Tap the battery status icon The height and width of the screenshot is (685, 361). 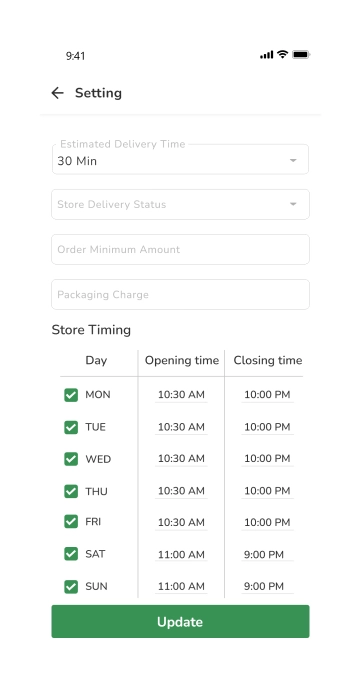click(x=301, y=55)
